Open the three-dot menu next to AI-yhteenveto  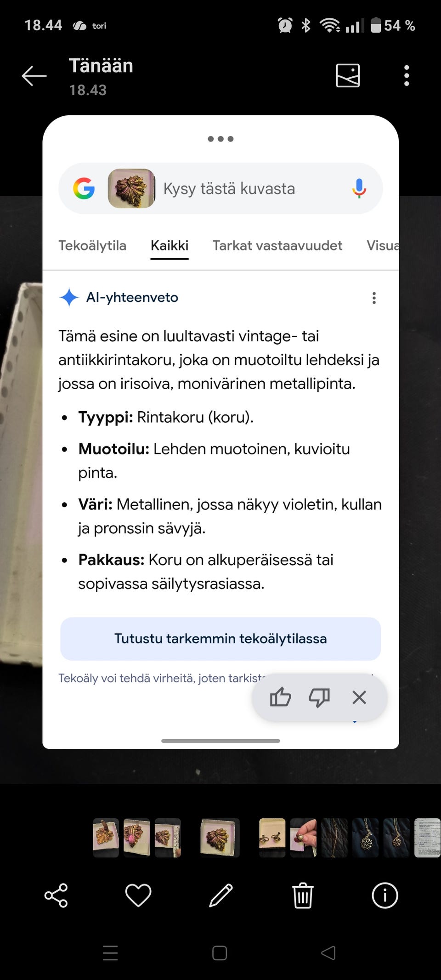374,298
